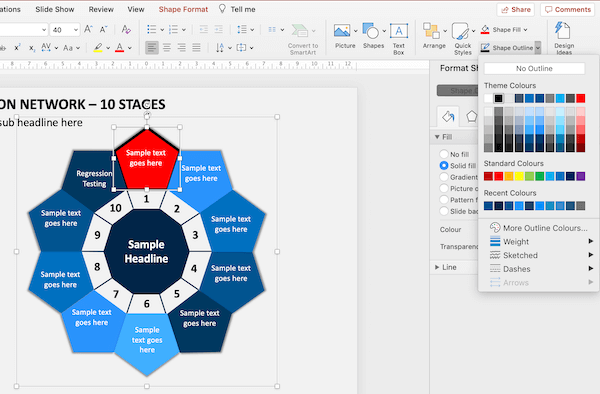Open Sketched submenu

538,255
